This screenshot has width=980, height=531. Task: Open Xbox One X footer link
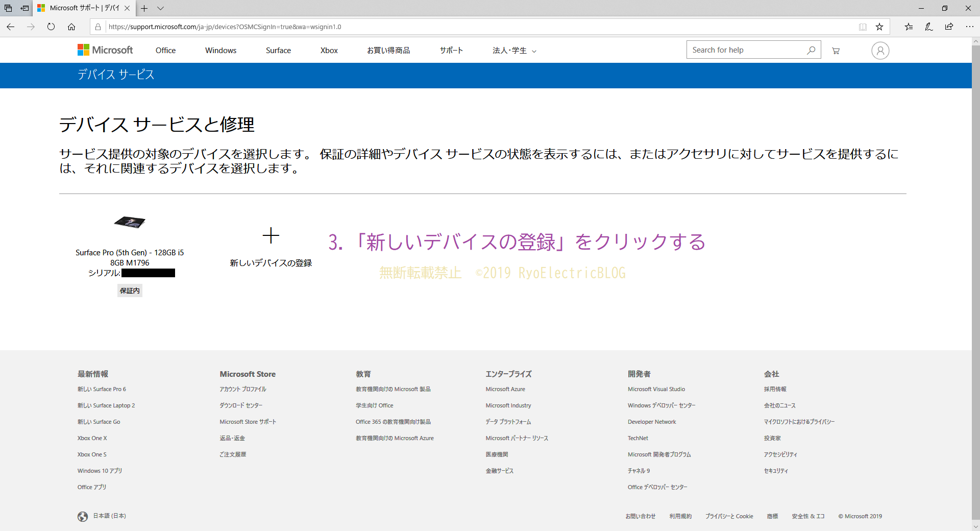(x=92, y=438)
